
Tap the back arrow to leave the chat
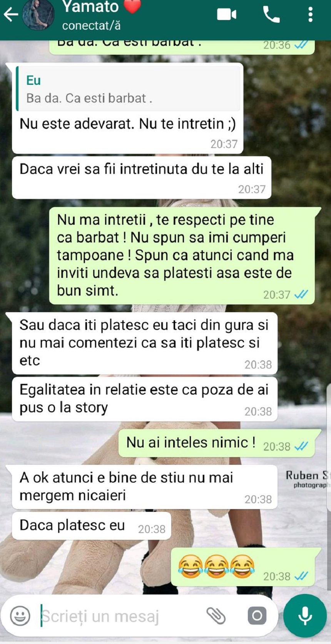pos(11,15)
